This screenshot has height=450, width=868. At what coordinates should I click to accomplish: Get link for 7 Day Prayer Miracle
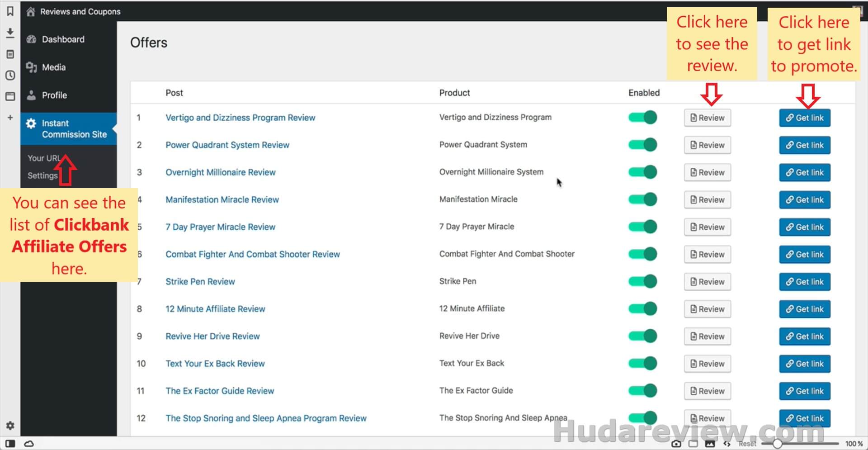(x=805, y=227)
